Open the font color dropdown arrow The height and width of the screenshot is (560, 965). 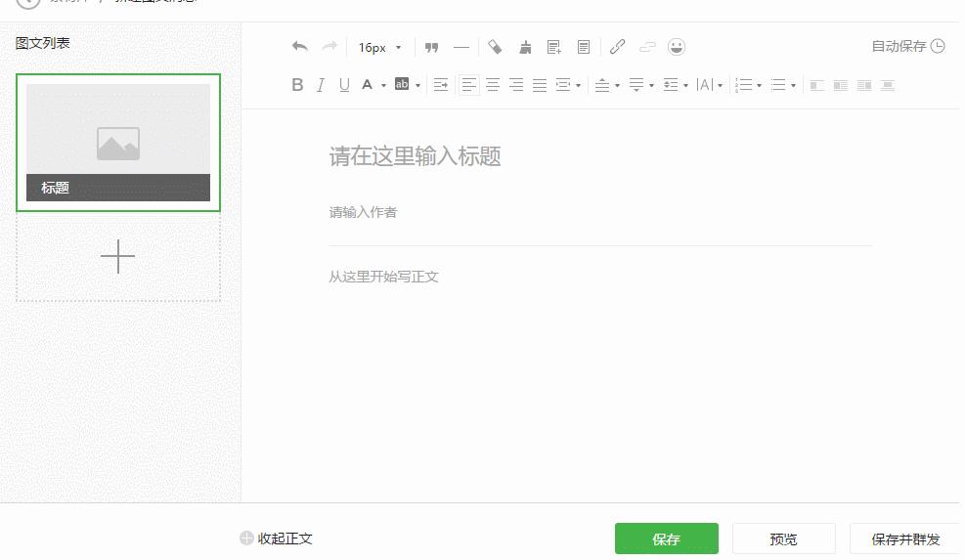coord(383,86)
